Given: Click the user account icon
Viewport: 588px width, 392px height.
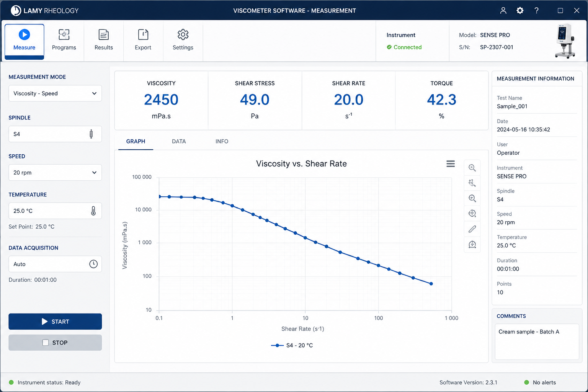Looking at the screenshot, I should click(503, 10).
